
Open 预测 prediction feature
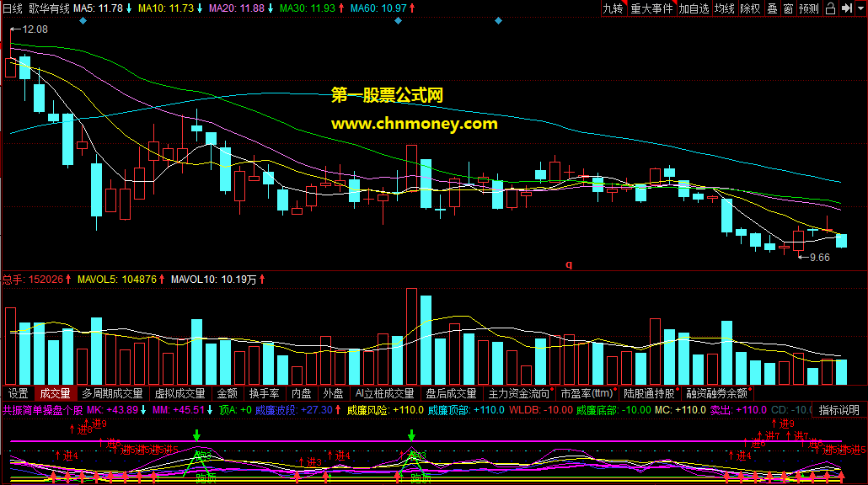(x=809, y=8)
